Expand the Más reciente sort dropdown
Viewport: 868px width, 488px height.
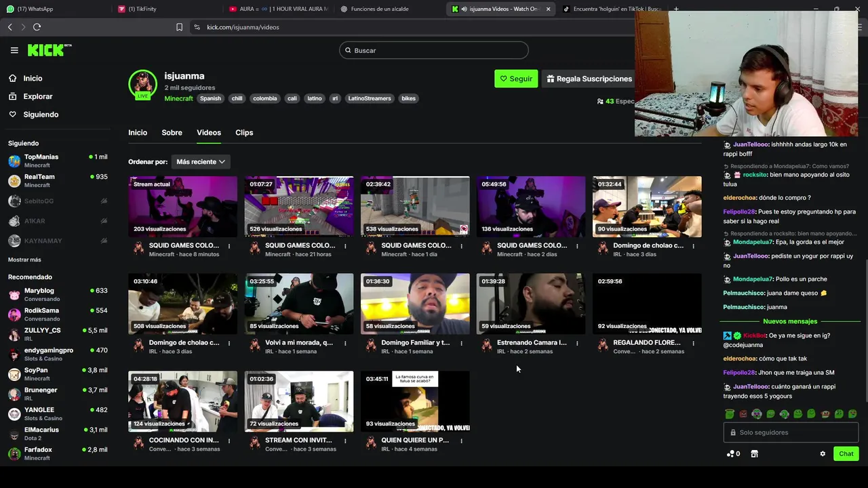click(201, 162)
